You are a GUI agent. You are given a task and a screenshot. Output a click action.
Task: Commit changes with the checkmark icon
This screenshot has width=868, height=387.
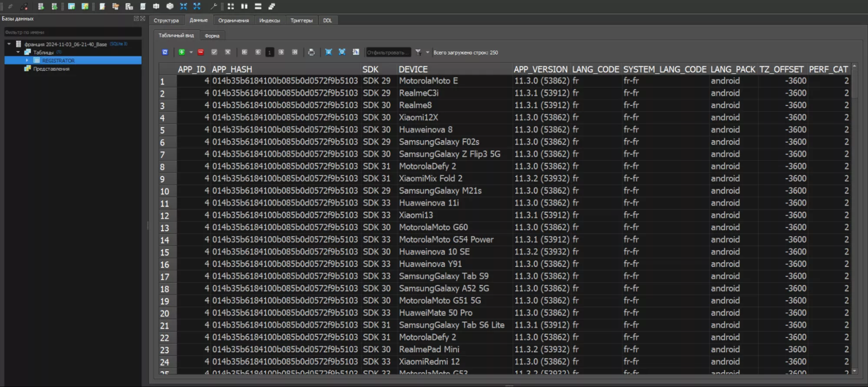click(214, 52)
